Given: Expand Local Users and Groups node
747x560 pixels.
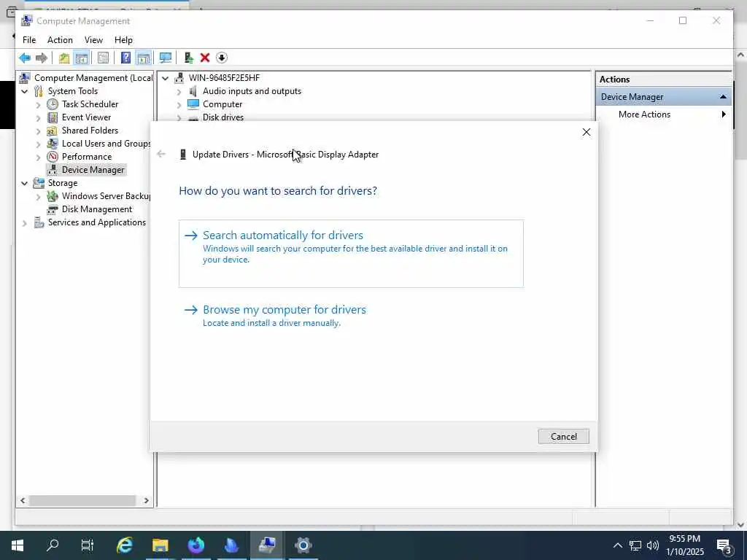Looking at the screenshot, I should (x=38, y=144).
